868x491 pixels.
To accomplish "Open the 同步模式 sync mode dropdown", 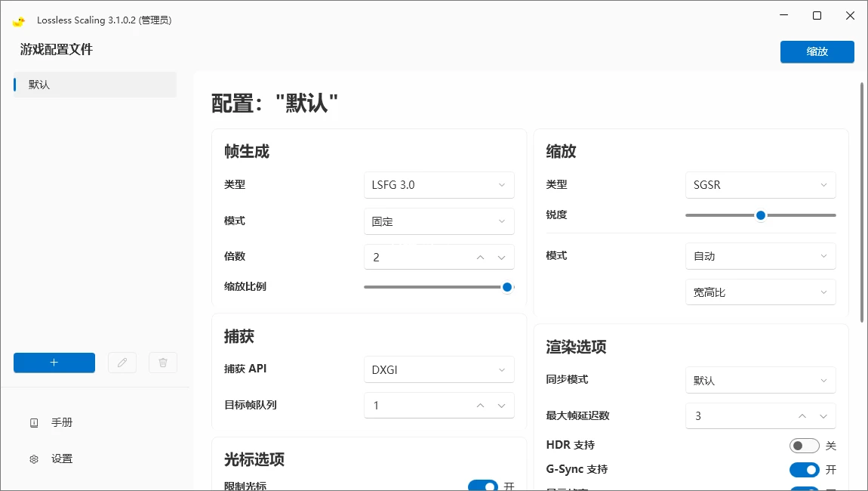I will pos(761,380).
